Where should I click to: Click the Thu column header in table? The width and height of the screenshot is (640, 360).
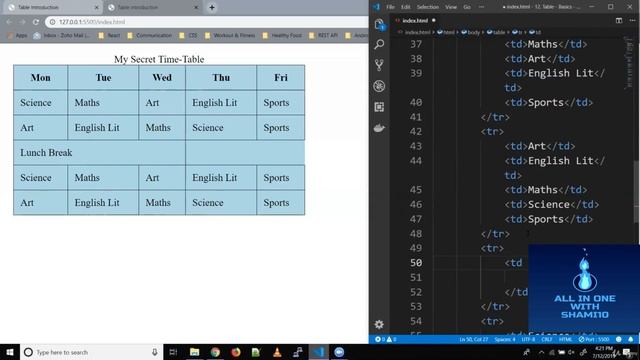point(221,78)
